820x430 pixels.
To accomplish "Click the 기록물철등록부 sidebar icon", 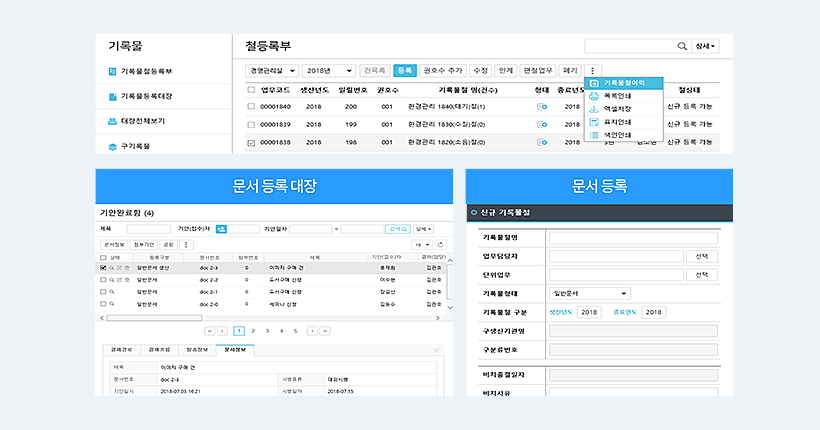I will tap(112, 72).
